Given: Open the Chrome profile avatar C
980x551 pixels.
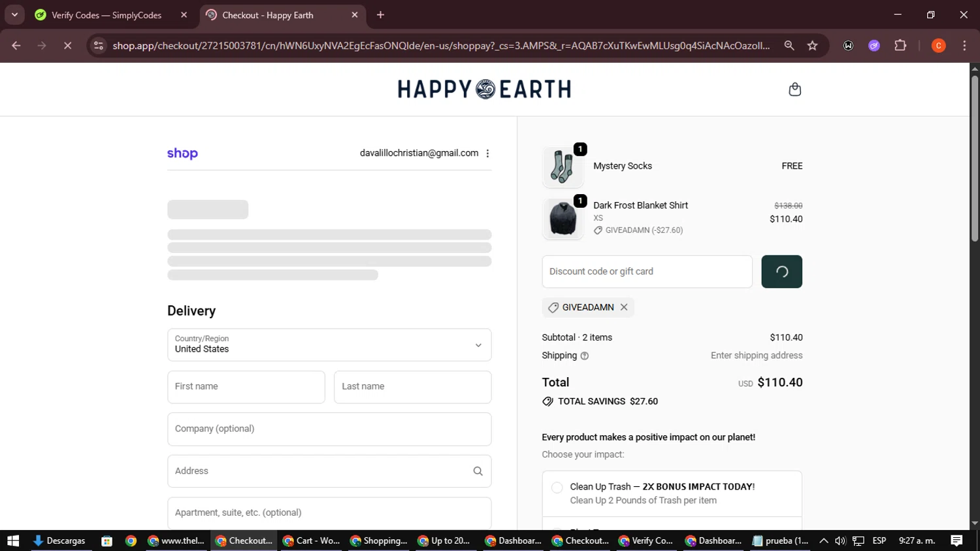Looking at the screenshot, I should (x=938, y=46).
